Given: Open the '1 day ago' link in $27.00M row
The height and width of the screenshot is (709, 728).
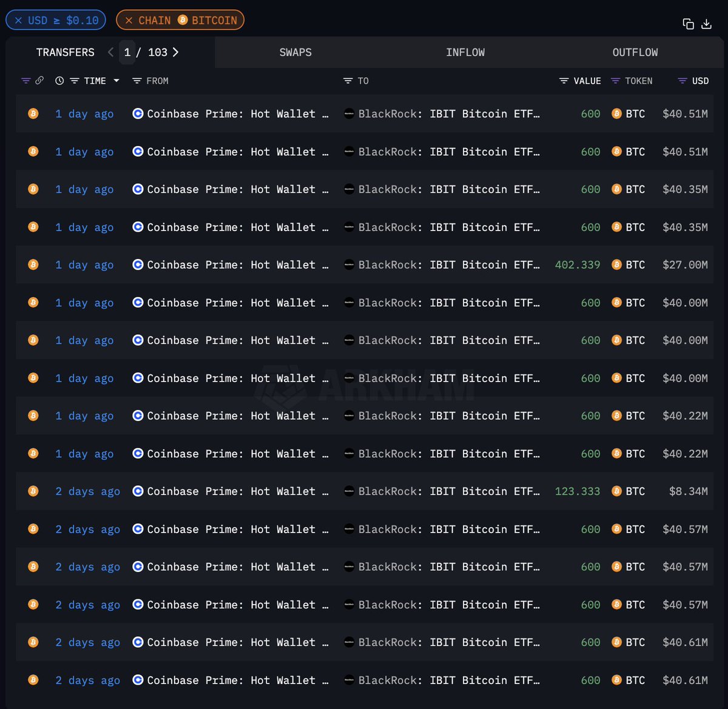Looking at the screenshot, I should 84,265.
